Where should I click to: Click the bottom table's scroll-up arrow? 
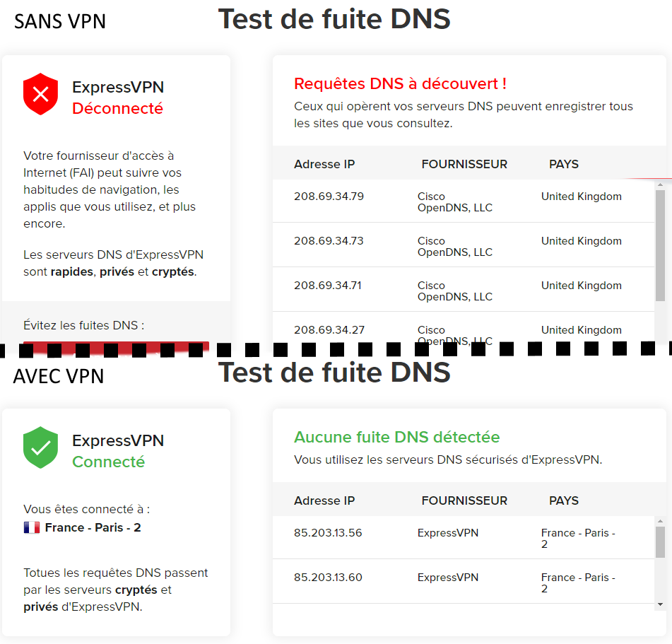click(660, 522)
